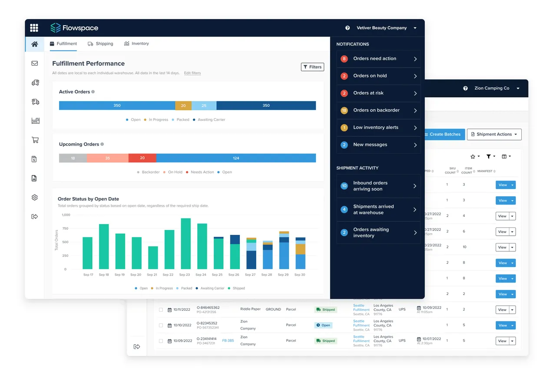Viewport: 556px width, 392px height.
Task: Open the billing dollar document icon
Action: tap(34, 159)
